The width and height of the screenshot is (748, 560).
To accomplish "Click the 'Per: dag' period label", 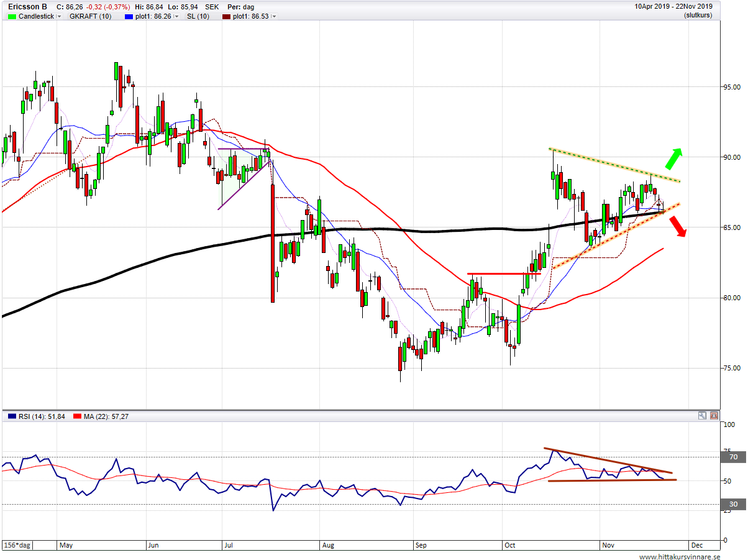I will tap(241, 7).
